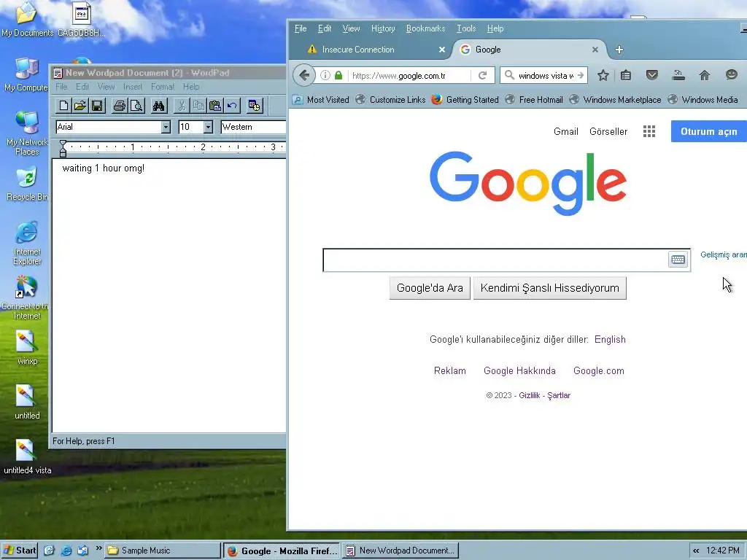The image size is (747, 560).
Task: Open Google Hakkında link
Action: tap(519, 371)
